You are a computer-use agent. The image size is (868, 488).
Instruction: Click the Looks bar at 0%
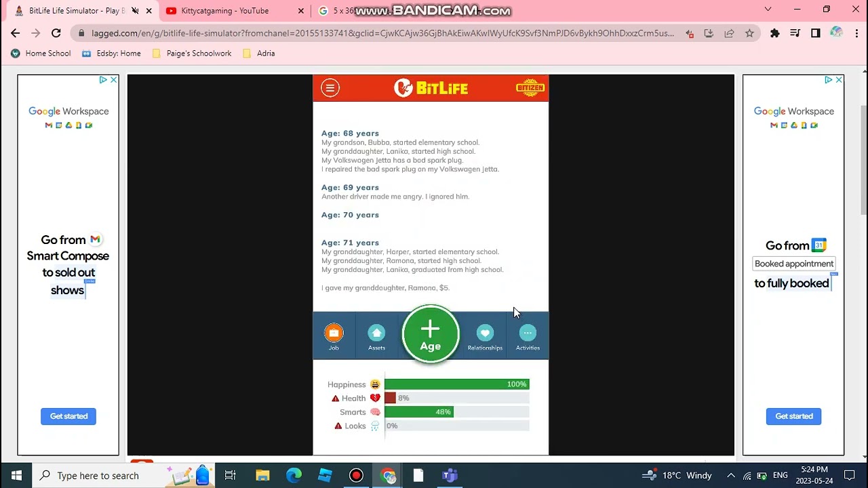[456, 426]
